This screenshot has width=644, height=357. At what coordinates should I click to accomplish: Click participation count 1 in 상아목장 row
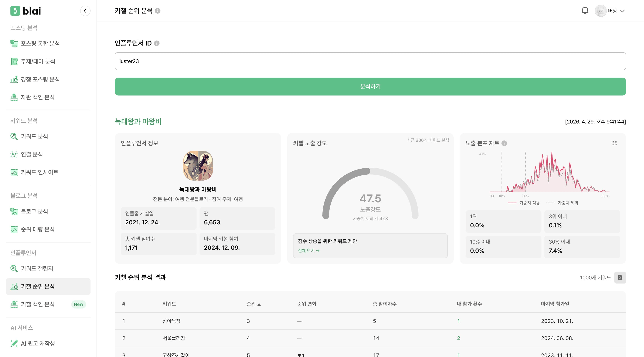pyautogui.click(x=459, y=321)
